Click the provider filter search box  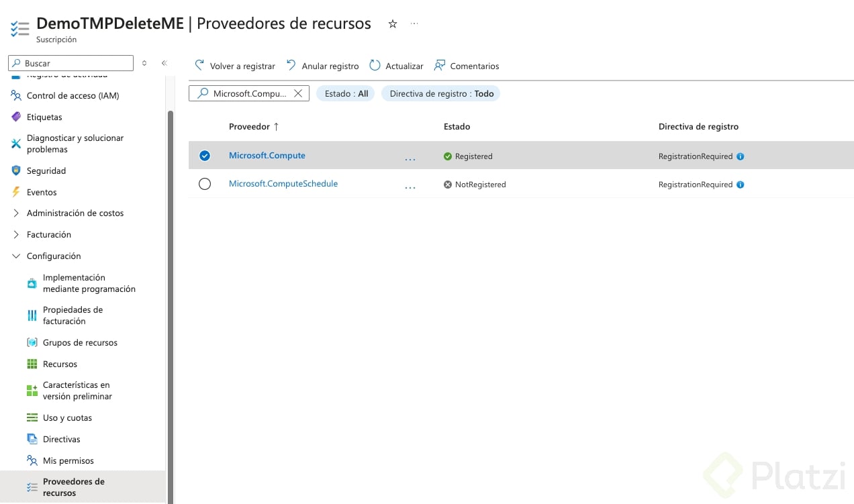point(249,93)
